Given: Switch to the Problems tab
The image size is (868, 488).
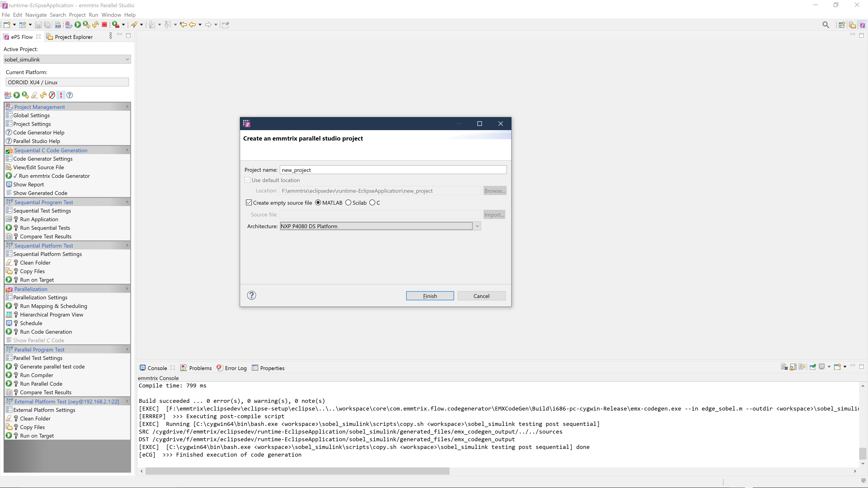Looking at the screenshot, I should 196,368.
